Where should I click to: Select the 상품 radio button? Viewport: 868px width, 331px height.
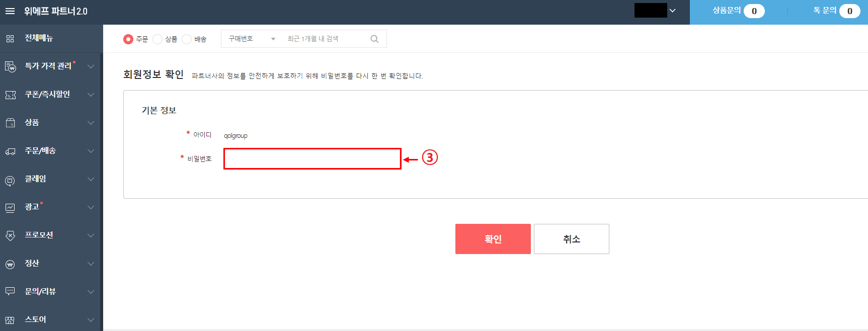[157, 39]
